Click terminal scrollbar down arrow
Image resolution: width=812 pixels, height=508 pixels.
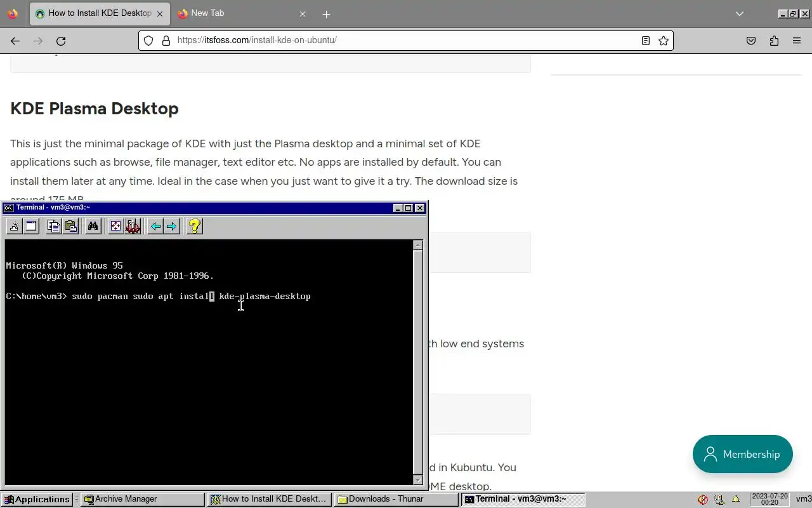(417, 479)
